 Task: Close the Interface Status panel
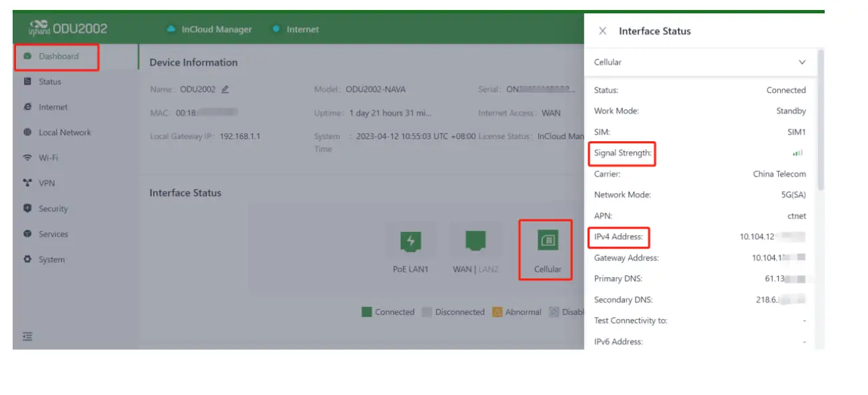(x=602, y=31)
